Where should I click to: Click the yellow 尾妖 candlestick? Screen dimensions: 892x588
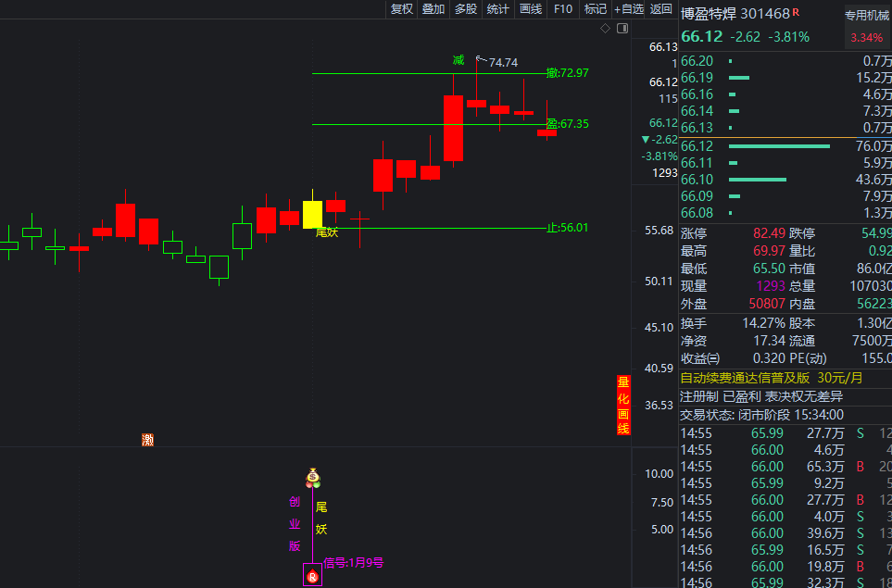[313, 213]
